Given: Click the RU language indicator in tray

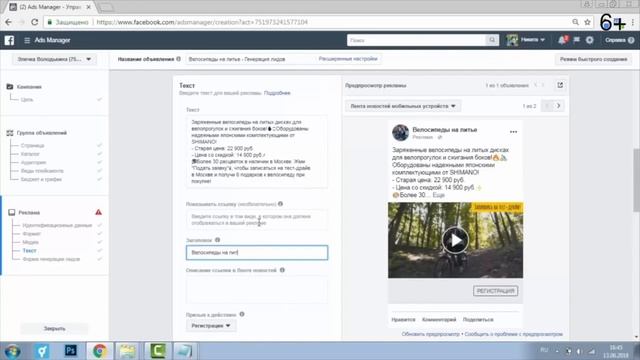Looking at the screenshot, I should point(544,350).
